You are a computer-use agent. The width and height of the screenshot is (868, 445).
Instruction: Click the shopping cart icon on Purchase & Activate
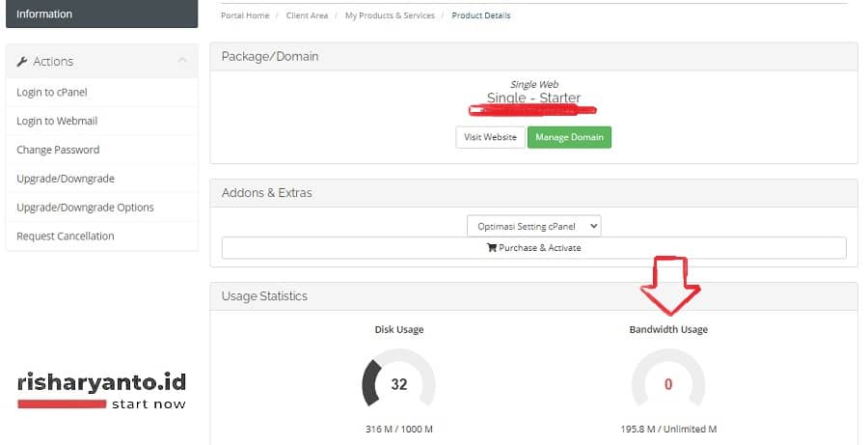click(491, 248)
